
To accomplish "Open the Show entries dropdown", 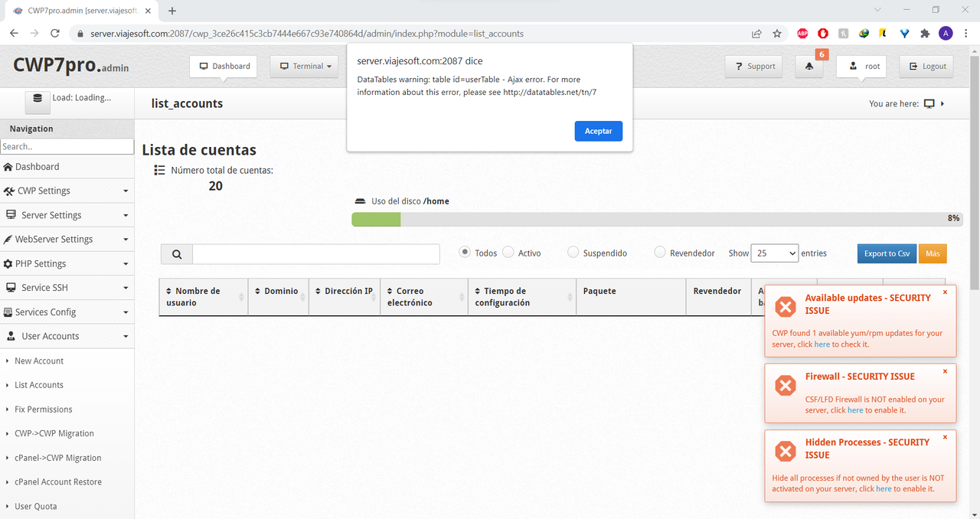I will [x=774, y=253].
